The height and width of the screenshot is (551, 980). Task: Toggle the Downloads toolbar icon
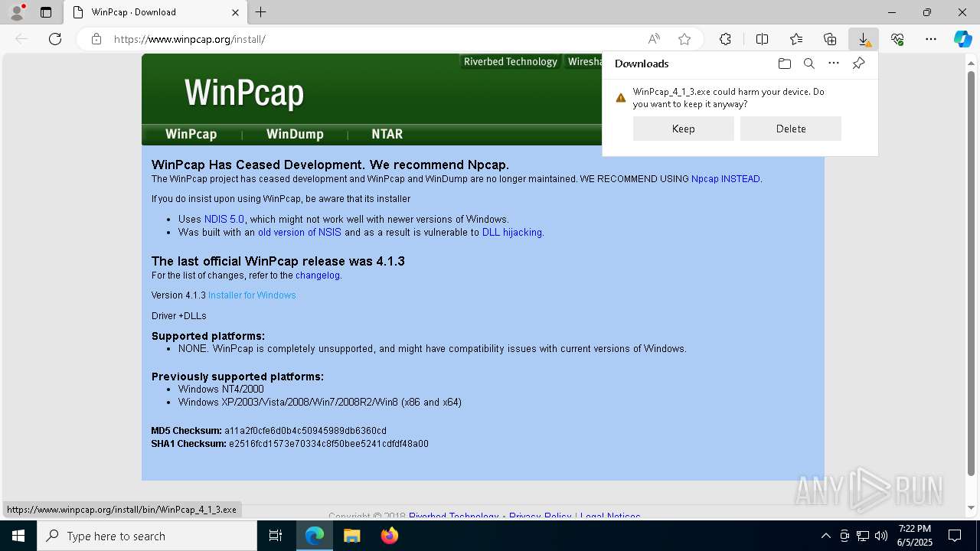(x=864, y=39)
